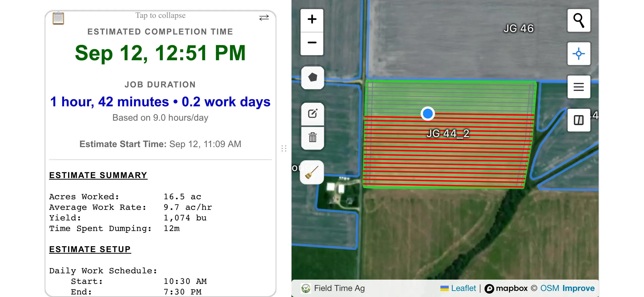Click the Field Time Ag logo

click(306, 288)
